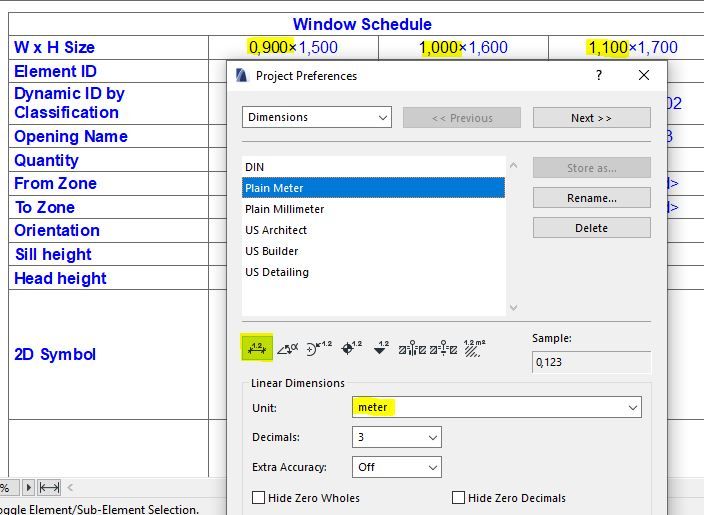This screenshot has height=515, width=704.
Task: Select the Level Dimensions icon
Action: (x=351, y=348)
